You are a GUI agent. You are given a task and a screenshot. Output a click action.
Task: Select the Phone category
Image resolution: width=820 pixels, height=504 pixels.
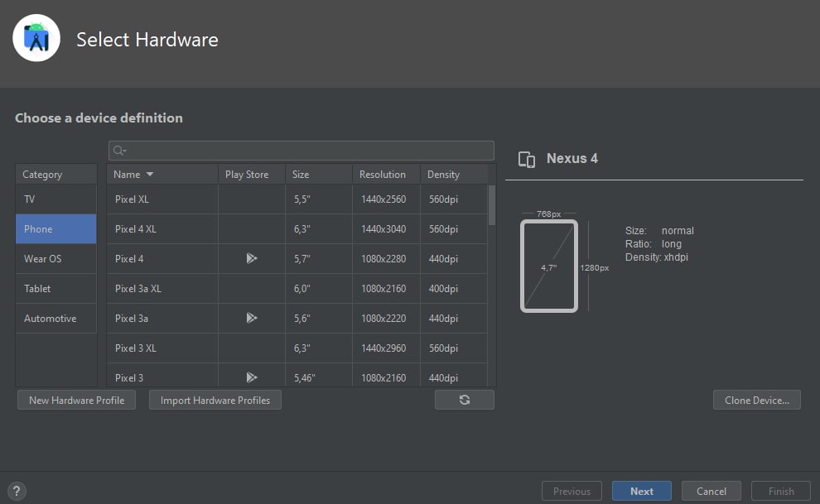click(56, 228)
